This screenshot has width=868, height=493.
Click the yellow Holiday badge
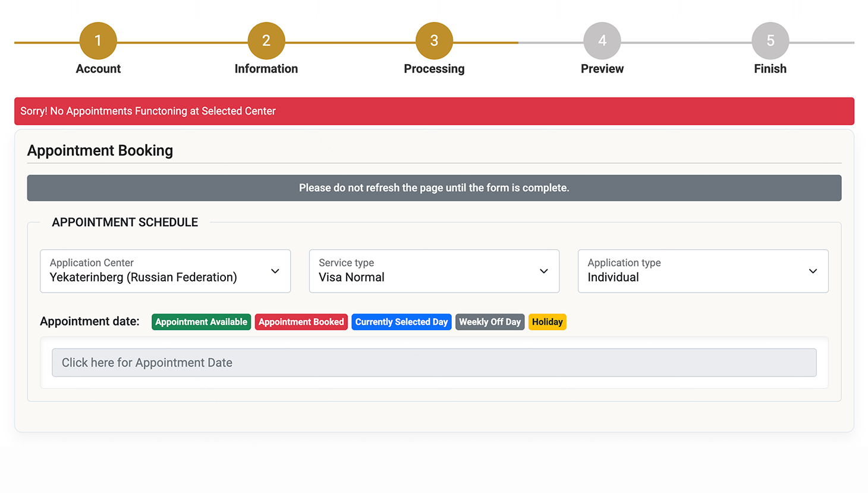click(x=547, y=322)
